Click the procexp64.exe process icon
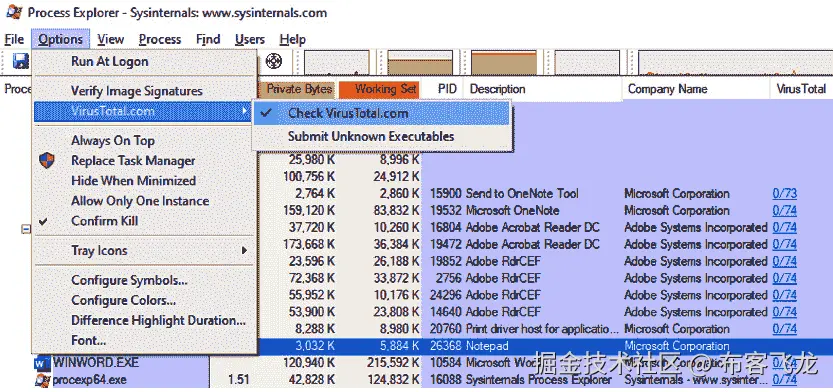 pos(42,380)
